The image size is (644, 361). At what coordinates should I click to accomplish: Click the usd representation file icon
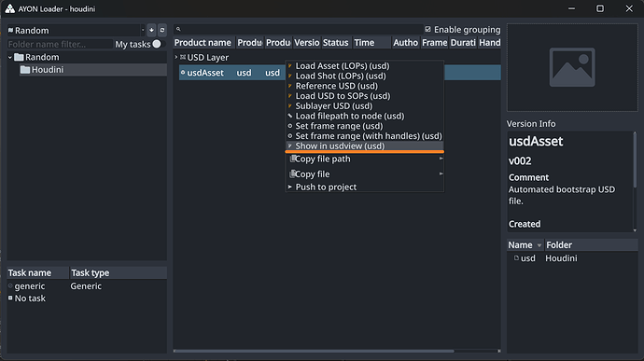(516, 258)
